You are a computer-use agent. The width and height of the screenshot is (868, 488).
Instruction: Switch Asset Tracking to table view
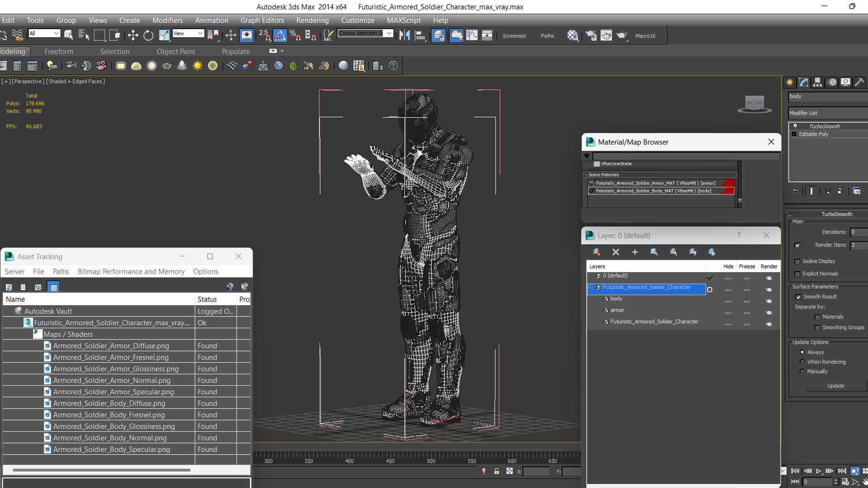pyautogui.click(x=54, y=287)
